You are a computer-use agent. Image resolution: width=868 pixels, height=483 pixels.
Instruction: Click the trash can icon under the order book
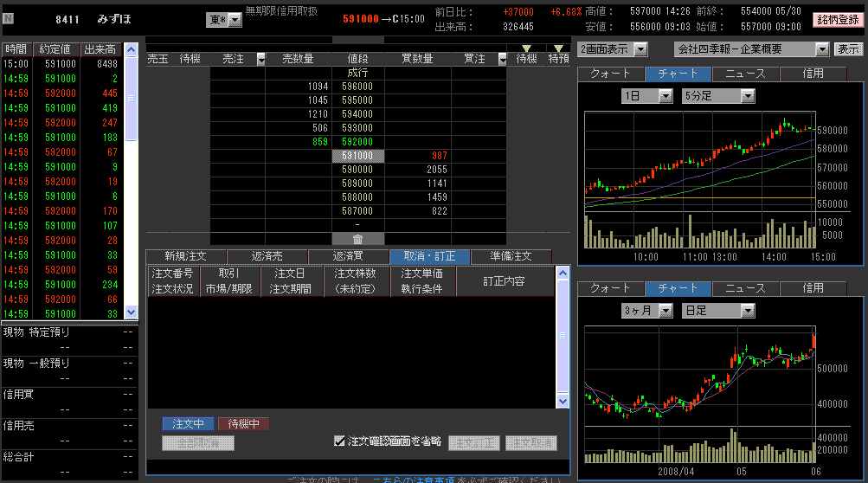pos(357,239)
